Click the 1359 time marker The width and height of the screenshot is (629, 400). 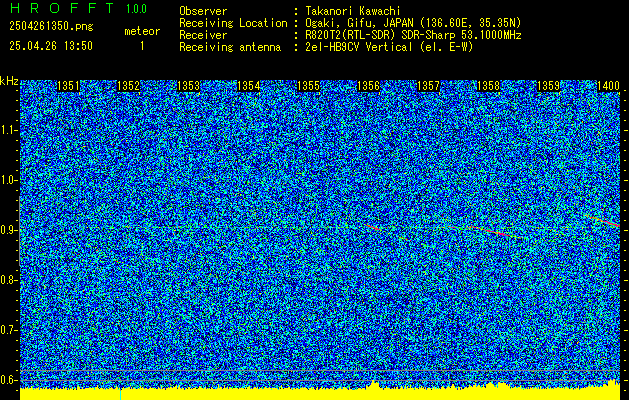pos(548,86)
